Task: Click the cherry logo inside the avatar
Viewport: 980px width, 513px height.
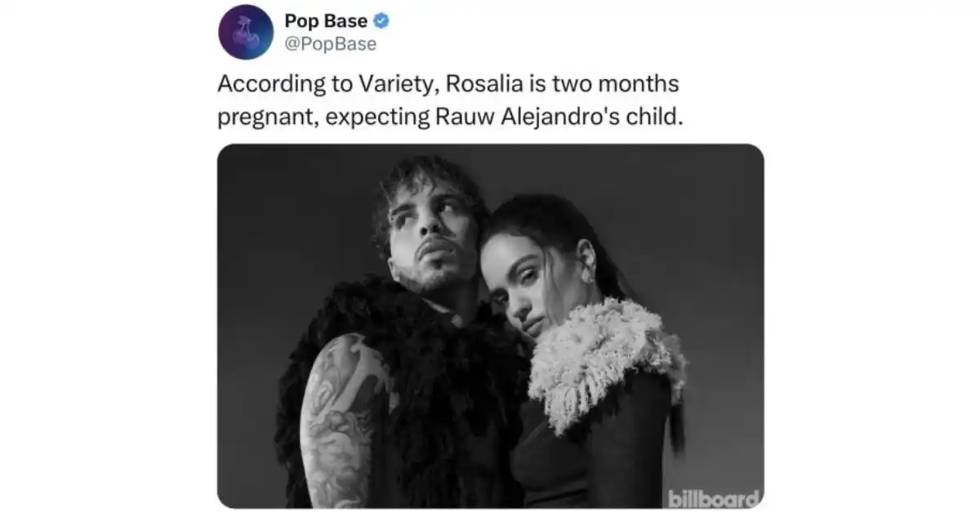Action: [245, 33]
